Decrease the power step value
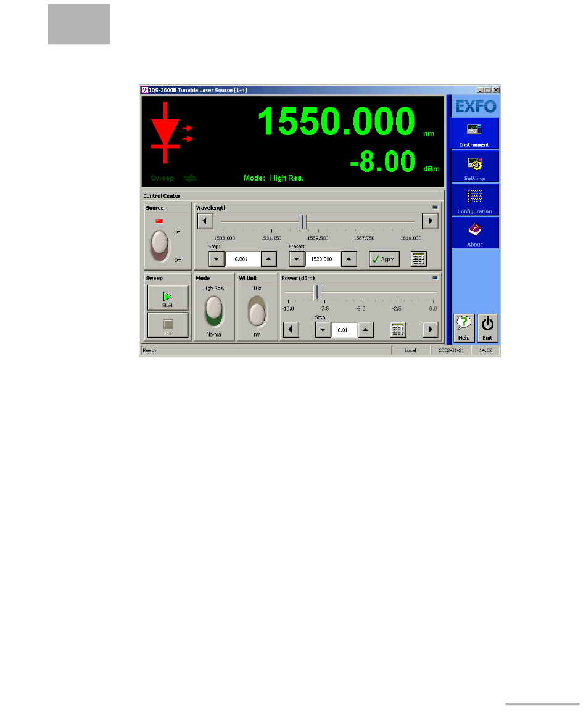The image size is (586, 728). tap(323, 330)
